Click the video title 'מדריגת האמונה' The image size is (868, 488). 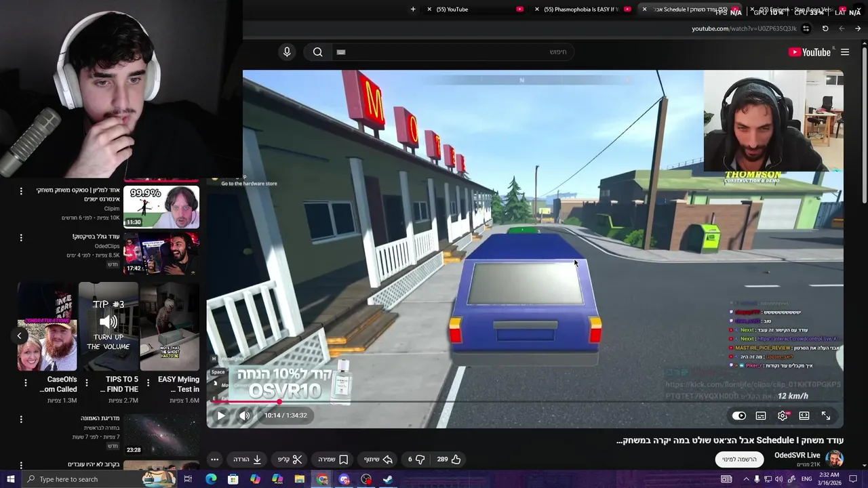(x=100, y=418)
